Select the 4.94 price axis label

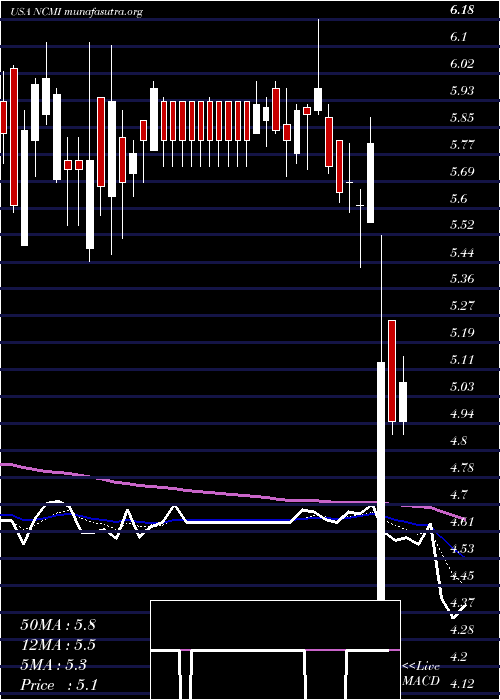point(462,413)
